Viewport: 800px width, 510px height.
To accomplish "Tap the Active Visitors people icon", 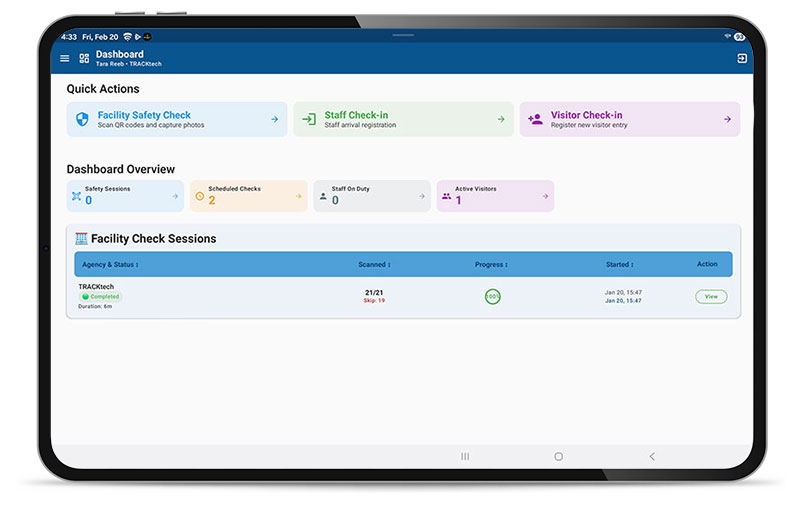I will pos(446,196).
